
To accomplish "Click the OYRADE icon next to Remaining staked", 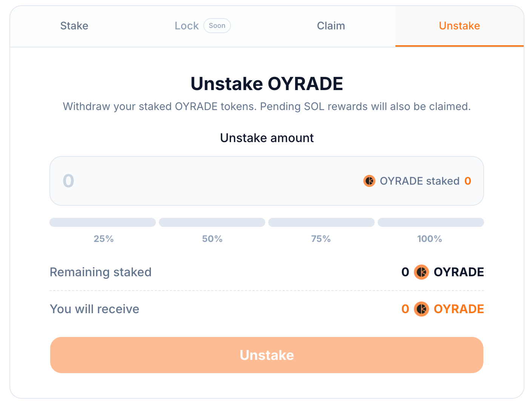I will 421,272.
